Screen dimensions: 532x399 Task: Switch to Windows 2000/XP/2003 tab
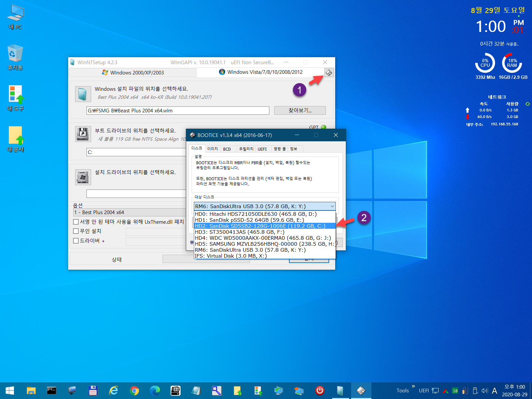(133, 72)
